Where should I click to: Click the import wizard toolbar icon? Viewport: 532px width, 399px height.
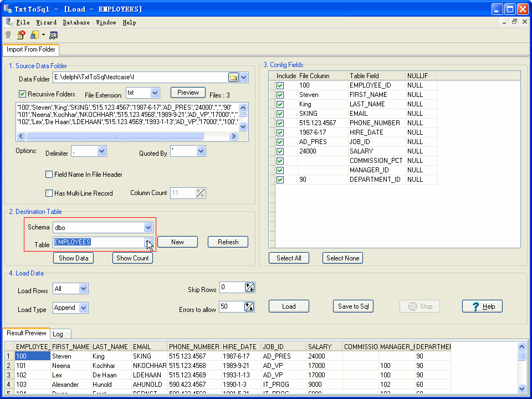click(x=34, y=35)
